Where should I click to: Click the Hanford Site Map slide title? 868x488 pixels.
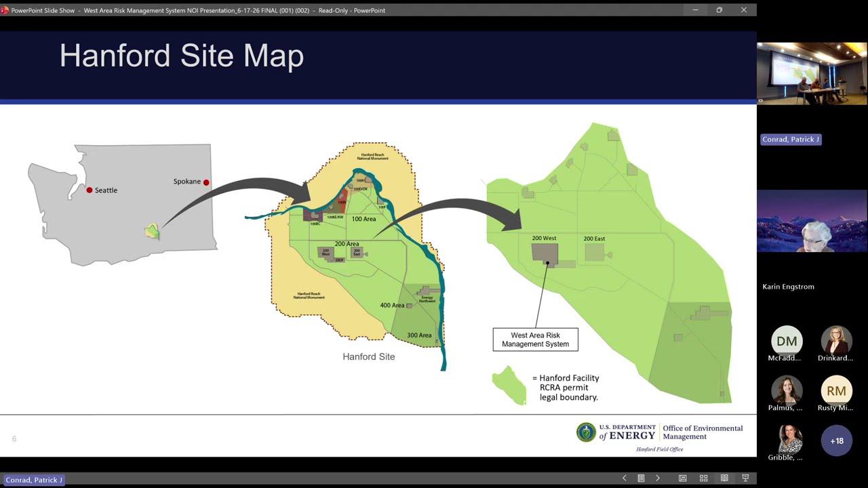(182, 56)
